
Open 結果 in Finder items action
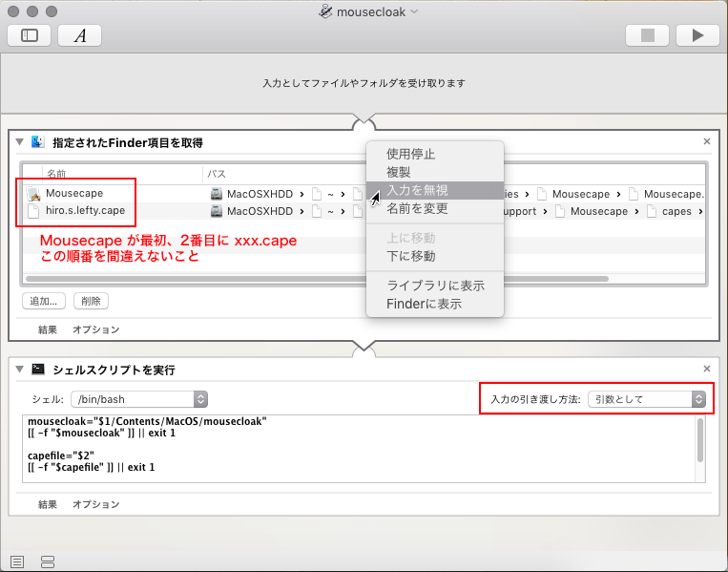(x=48, y=329)
